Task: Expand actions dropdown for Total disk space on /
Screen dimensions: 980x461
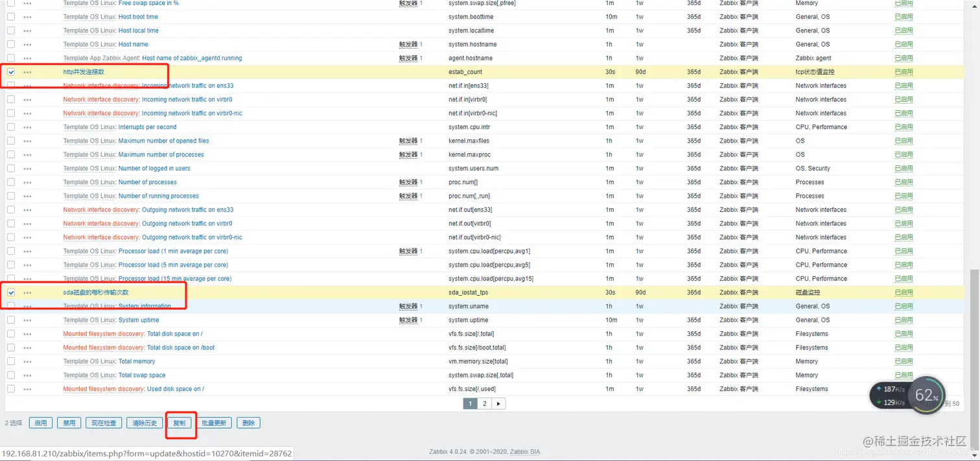Action: pyautogui.click(x=27, y=334)
